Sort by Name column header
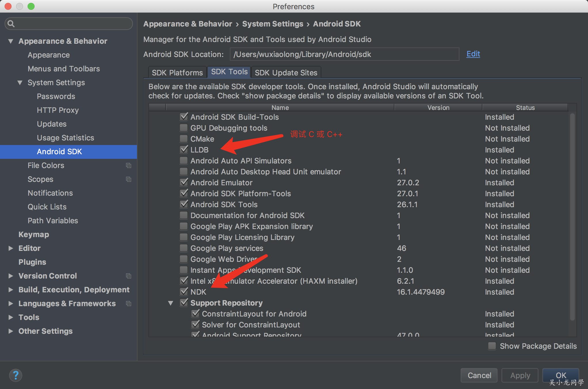This screenshot has width=588, height=389. (x=280, y=107)
